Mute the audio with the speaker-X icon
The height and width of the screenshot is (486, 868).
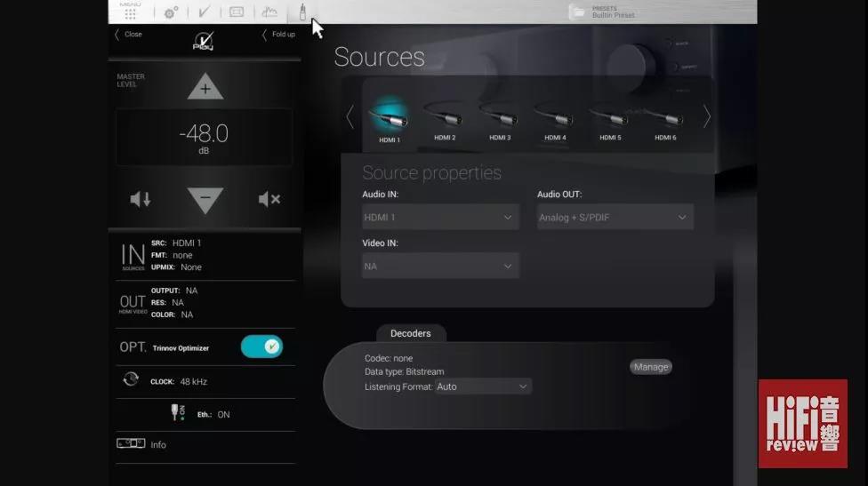[x=269, y=199]
